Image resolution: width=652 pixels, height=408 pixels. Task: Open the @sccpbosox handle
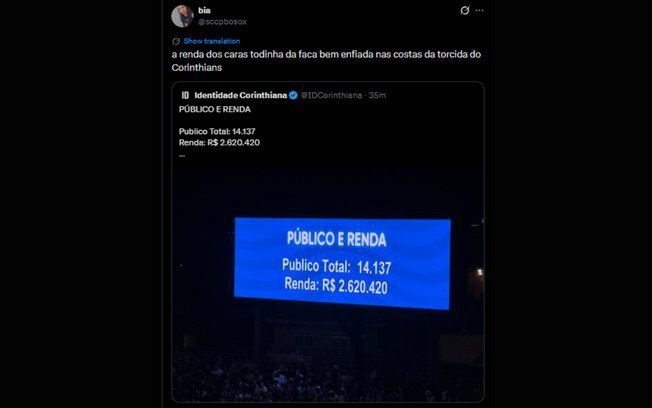(222, 22)
